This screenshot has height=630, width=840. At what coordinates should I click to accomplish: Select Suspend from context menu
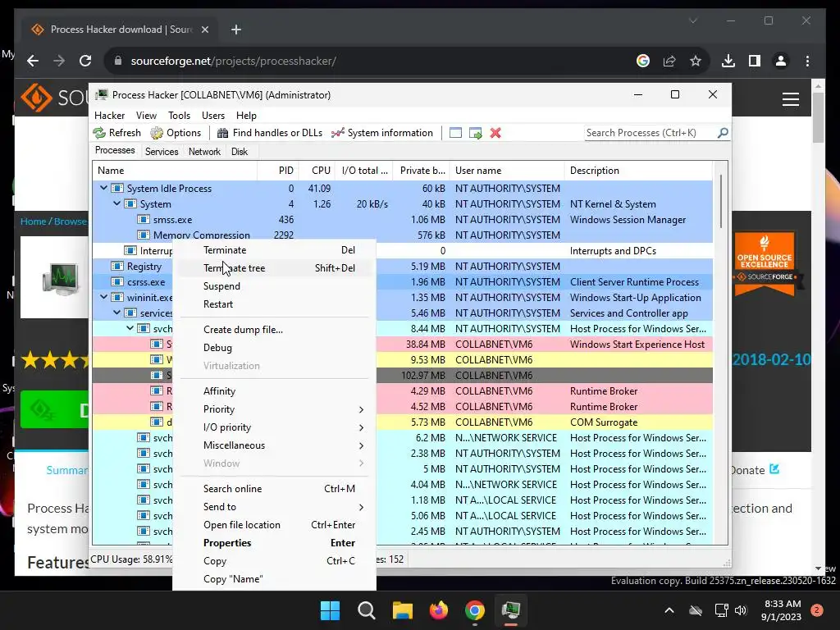coord(275,286)
